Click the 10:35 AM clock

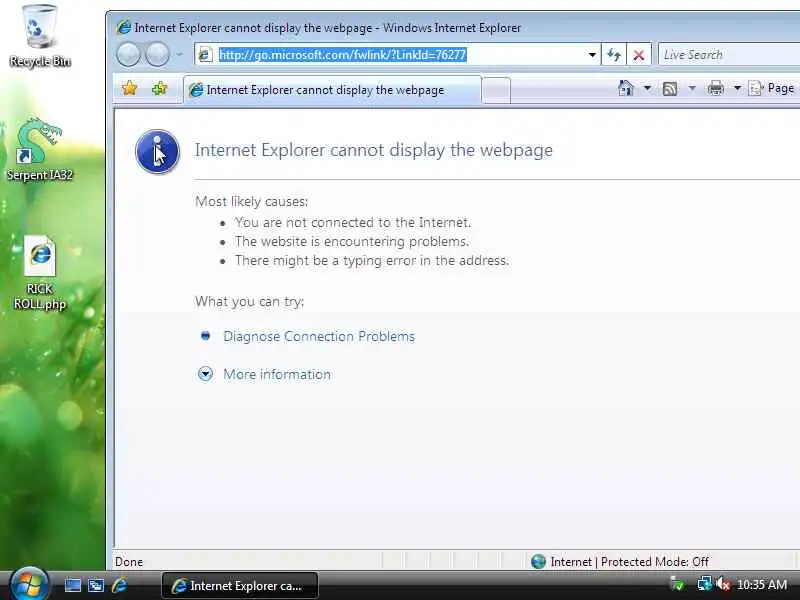[762, 585]
